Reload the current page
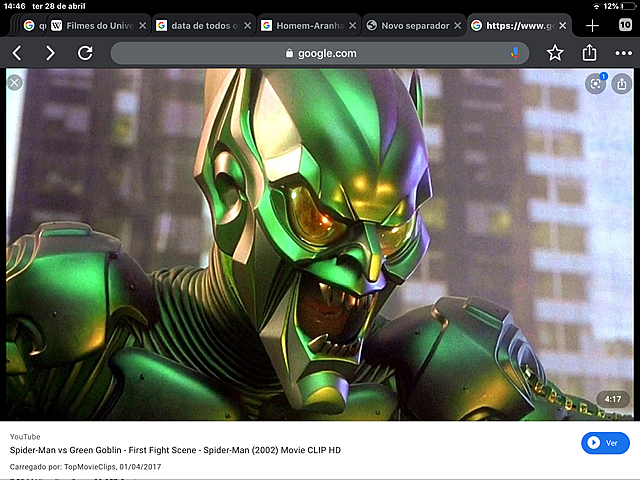The image size is (640, 480). [85, 53]
